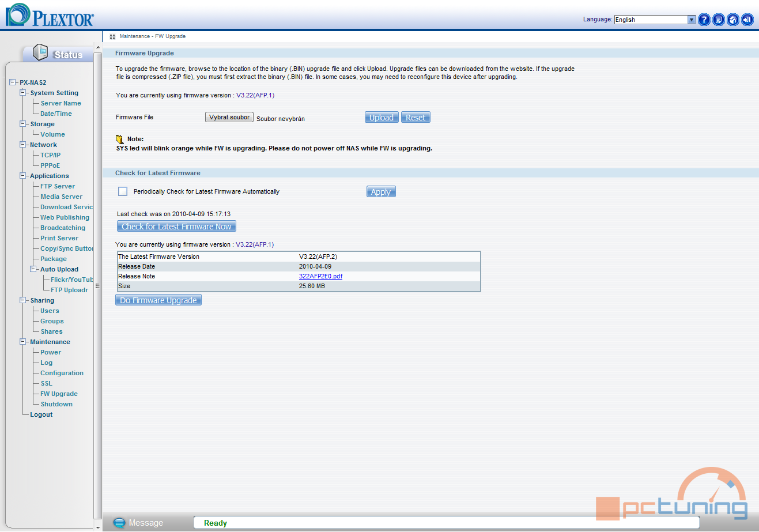Click the Note pin icon
This screenshot has width=759, height=532.
120,139
